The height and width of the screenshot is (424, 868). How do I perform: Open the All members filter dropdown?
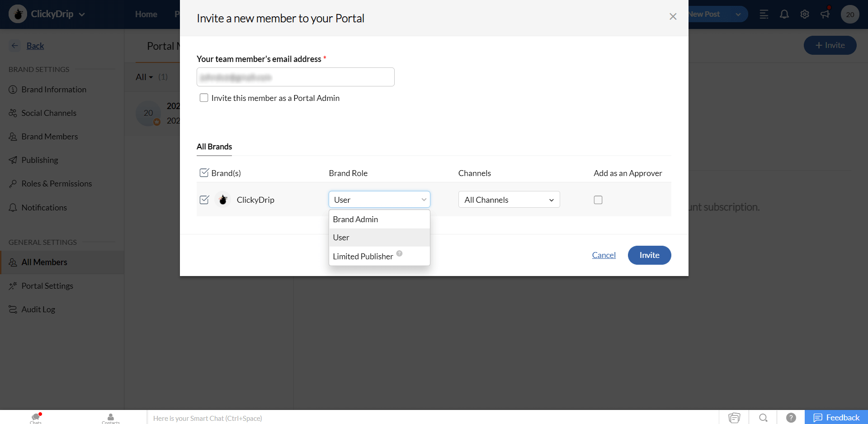tap(145, 77)
